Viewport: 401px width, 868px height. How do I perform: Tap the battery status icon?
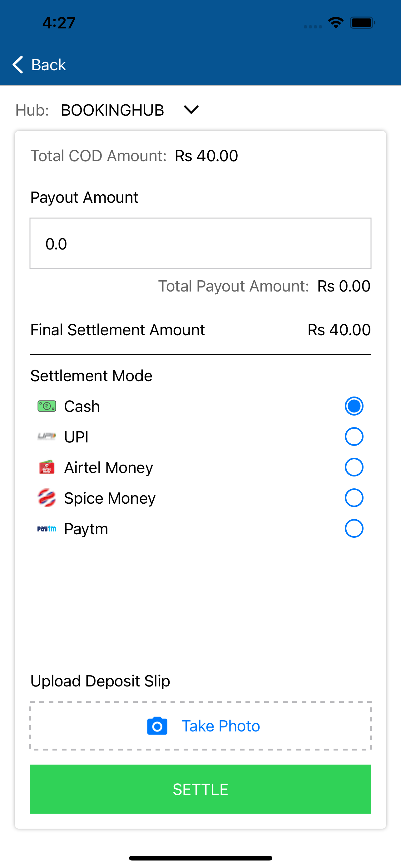(362, 22)
